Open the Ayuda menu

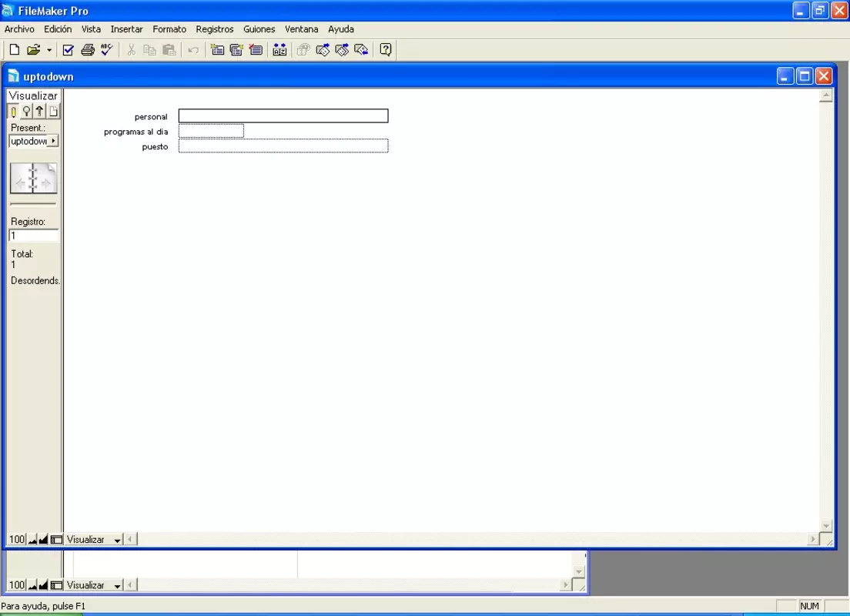341,29
